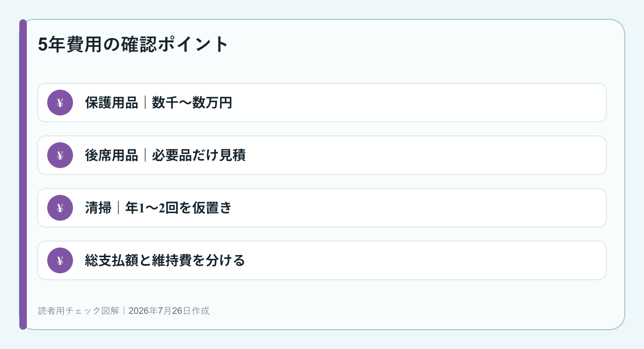Viewport: 644px width, 349px height.
Task: Click the yen icon beside 保護用品
Action: pyautogui.click(x=60, y=103)
